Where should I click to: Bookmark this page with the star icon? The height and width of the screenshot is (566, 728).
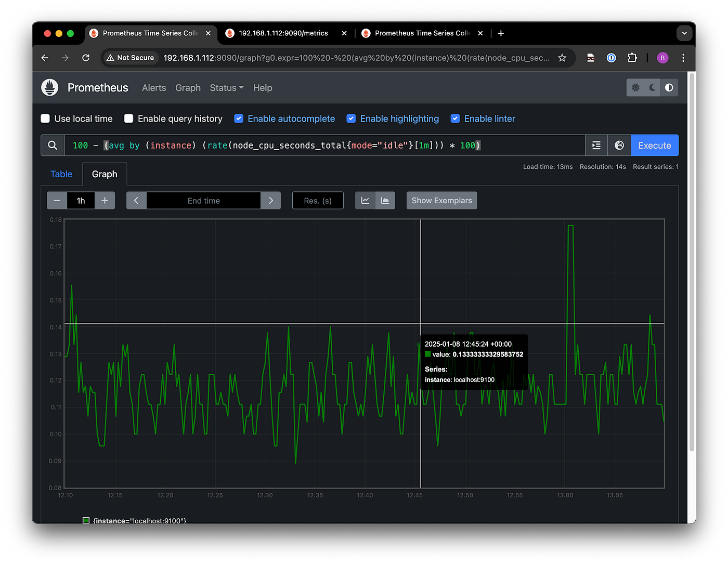pos(562,58)
